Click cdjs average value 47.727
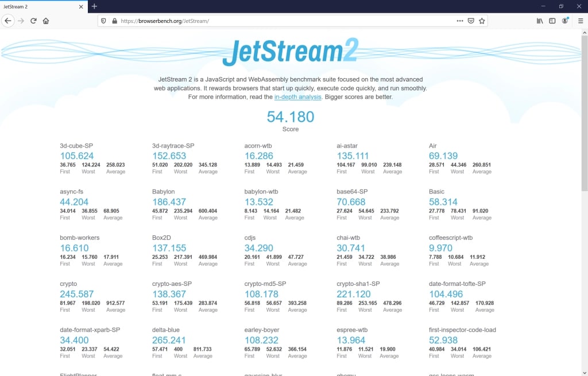Viewport: 588px width, 376px height. pos(296,257)
